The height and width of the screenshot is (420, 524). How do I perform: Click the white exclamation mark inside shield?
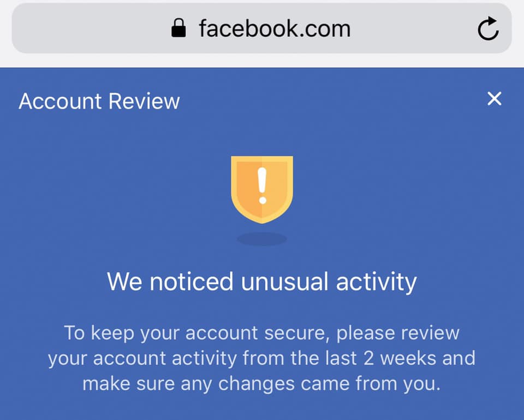pyautogui.click(x=263, y=185)
